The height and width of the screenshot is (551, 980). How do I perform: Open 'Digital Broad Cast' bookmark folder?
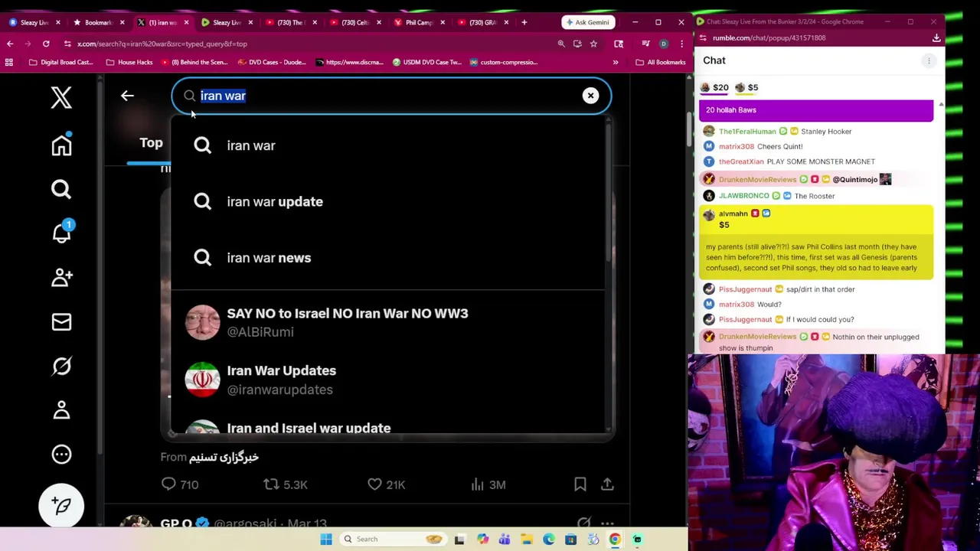click(x=60, y=62)
